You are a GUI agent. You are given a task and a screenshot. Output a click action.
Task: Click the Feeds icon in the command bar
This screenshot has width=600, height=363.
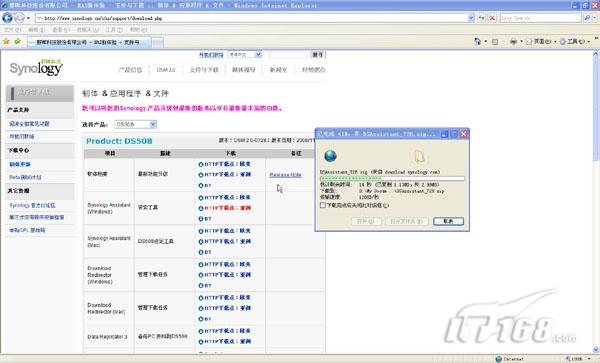[x=495, y=41]
